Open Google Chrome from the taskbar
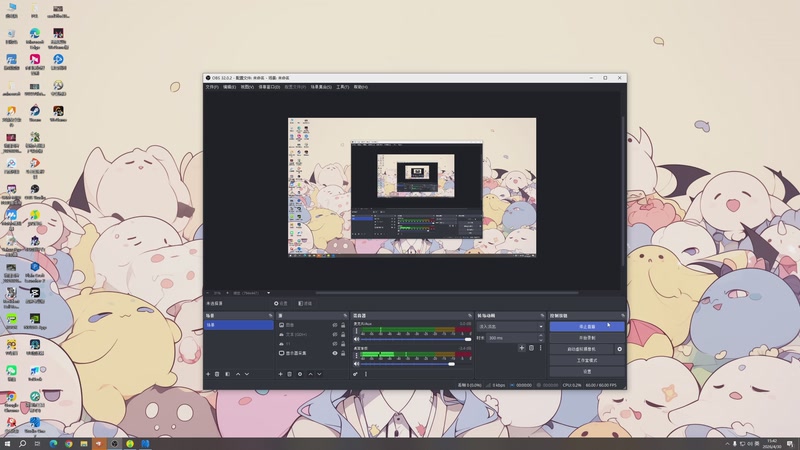Image resolution: width=800 pixels, height=450 pixels. point(68,444)
